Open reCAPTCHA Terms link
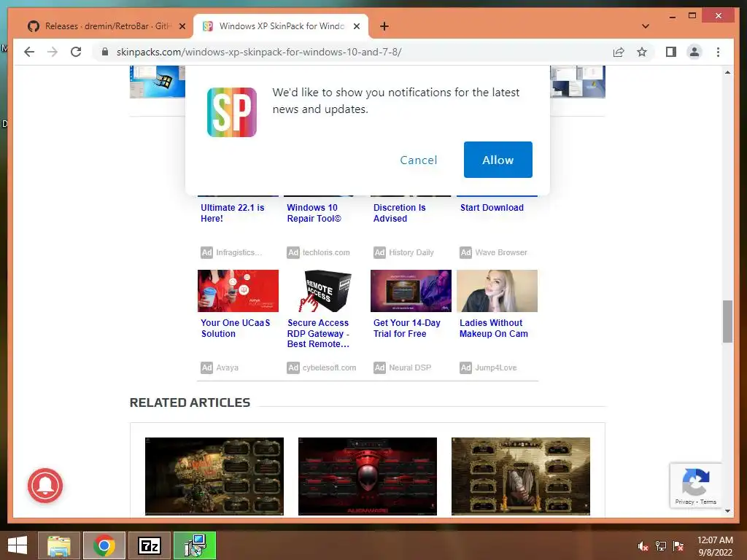 pos(708,502)
